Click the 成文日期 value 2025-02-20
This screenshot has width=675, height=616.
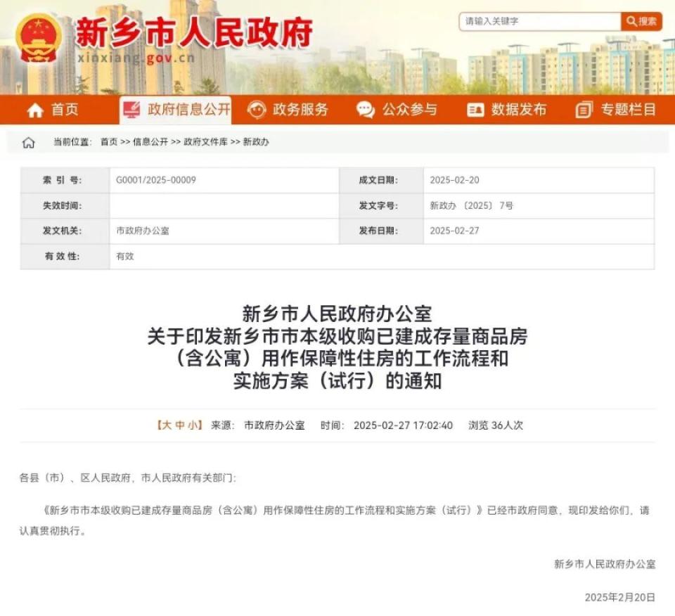[x=454, y=180]
